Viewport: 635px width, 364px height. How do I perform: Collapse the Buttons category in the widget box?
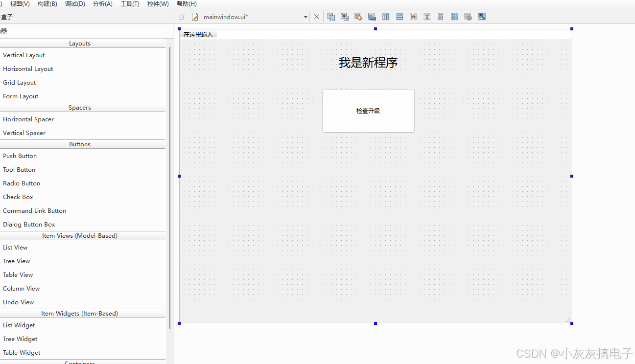79,144
